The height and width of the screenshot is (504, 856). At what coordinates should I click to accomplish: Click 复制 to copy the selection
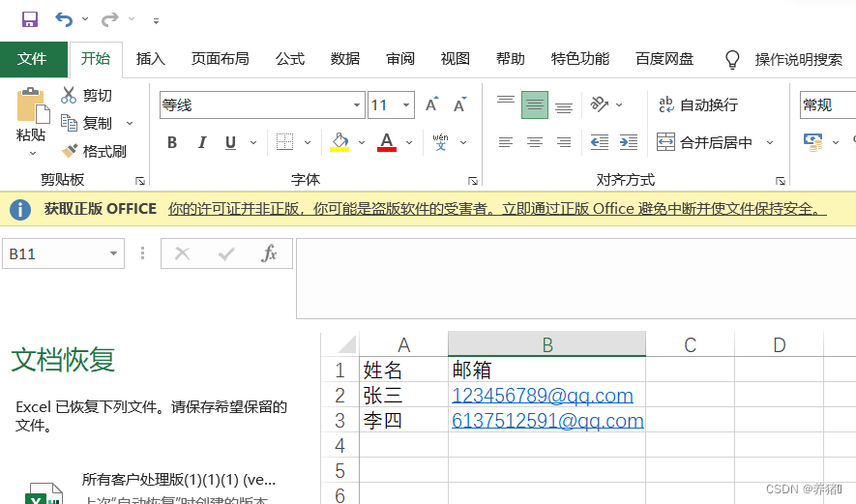pyautogui.click(x=86, y=124)
